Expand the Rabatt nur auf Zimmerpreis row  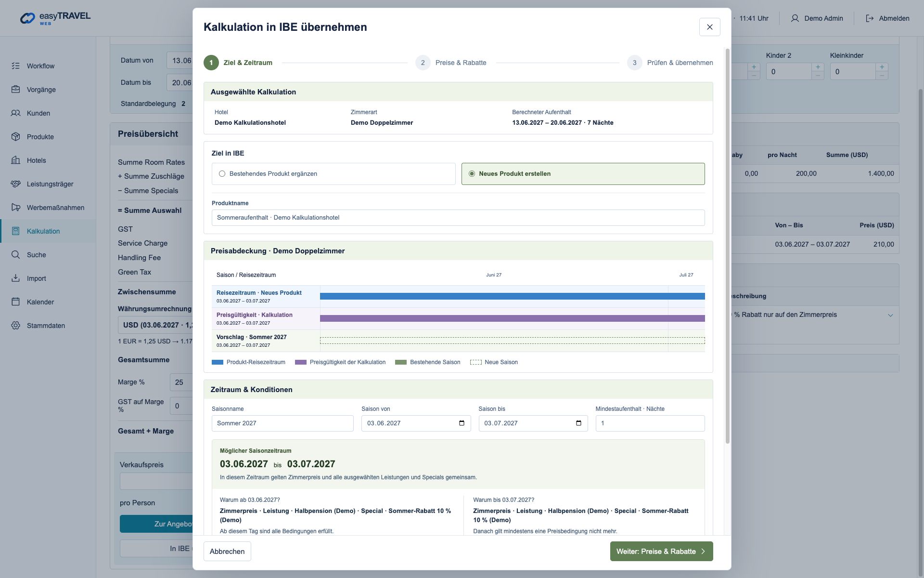(x=890, y=315)
